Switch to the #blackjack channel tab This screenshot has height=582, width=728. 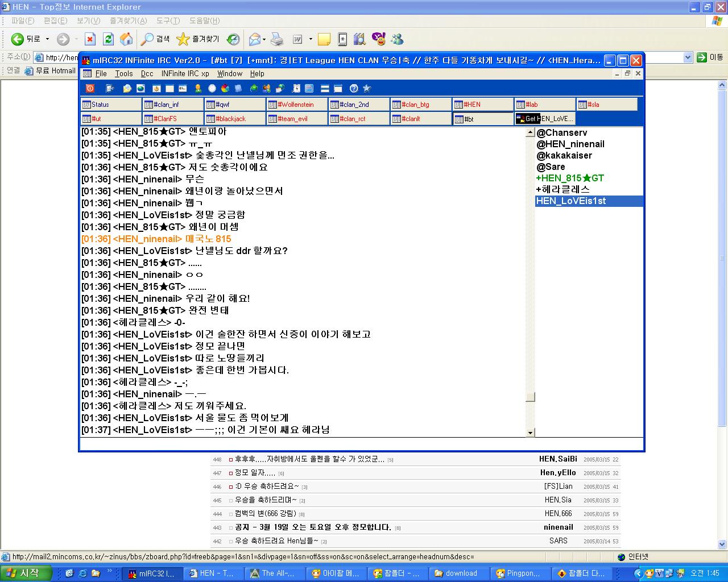pyautogui.click(x=234, y=119)
